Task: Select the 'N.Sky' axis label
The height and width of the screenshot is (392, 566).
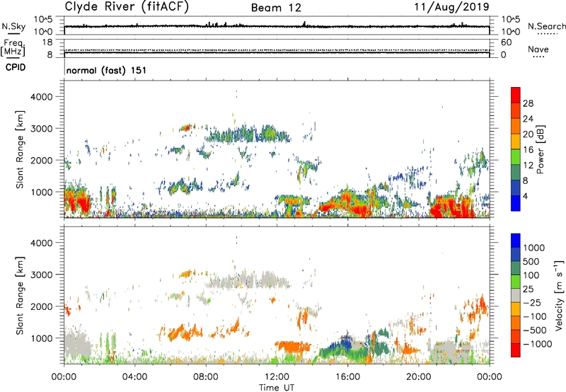Action: pos(13,26)
